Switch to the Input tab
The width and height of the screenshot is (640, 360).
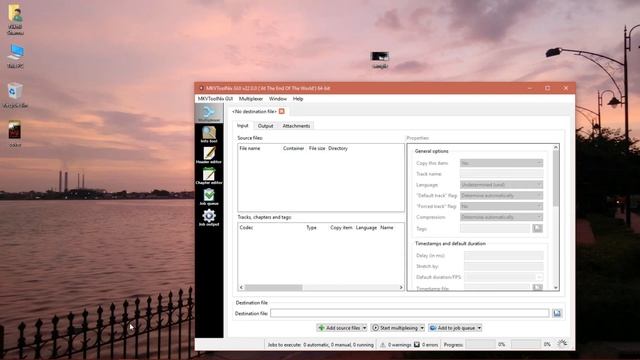click(x=242, y=126)
